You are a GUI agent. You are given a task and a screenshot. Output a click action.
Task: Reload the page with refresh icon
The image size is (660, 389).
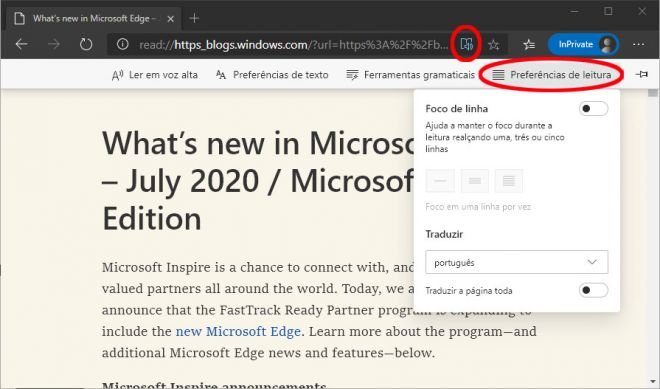(86, 44)
